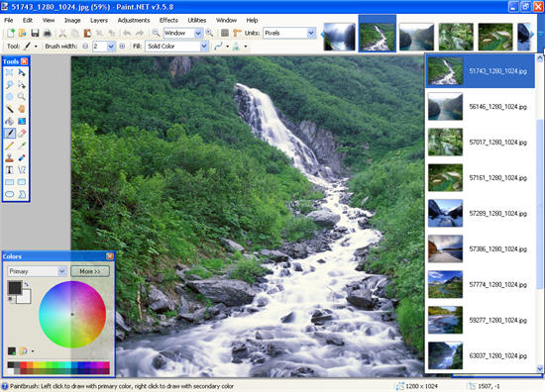
Task: Select the Text tool
Action: tap(9, 170)
